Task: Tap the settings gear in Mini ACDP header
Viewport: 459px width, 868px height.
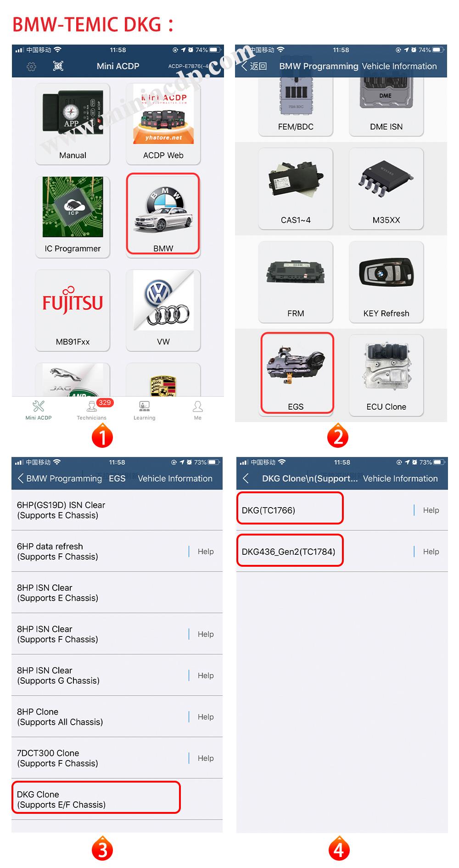Action: point(31,67)
